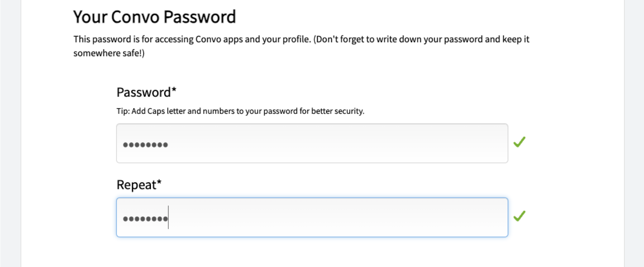
Task: Click the word "Tip:" in the hint
Action: [123, 111]
